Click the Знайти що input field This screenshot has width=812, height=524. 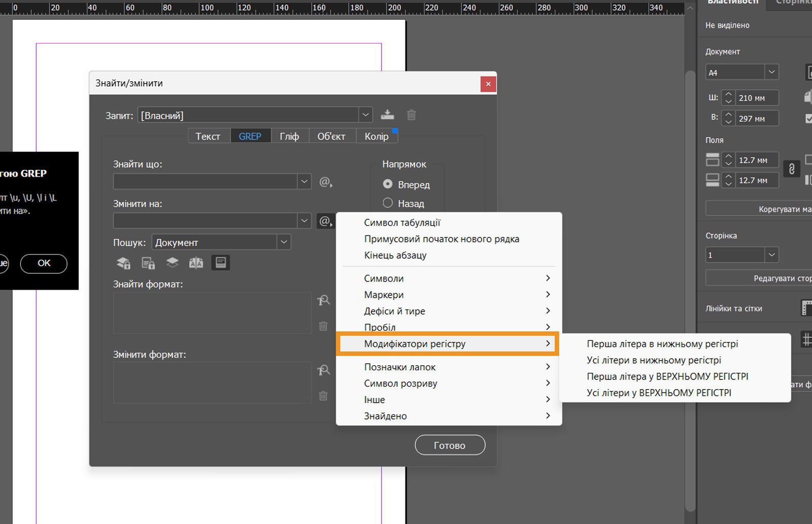206,181
